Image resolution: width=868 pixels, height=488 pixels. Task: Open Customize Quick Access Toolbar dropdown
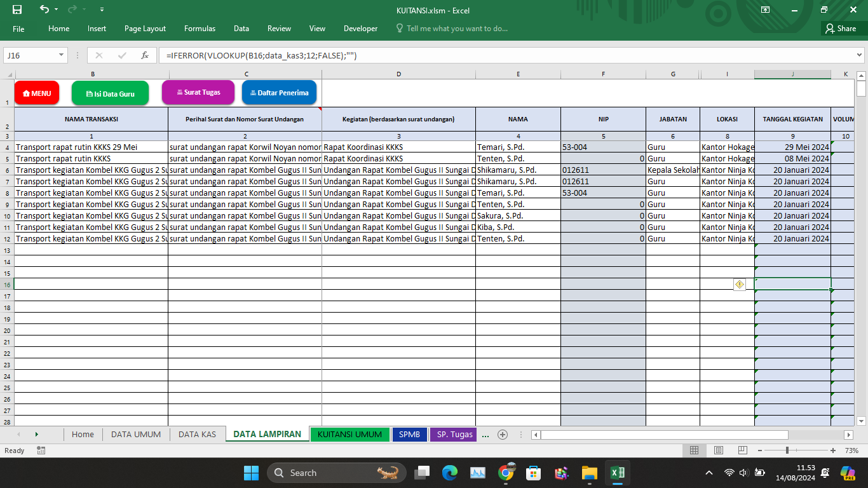click(x=102, y=10)
